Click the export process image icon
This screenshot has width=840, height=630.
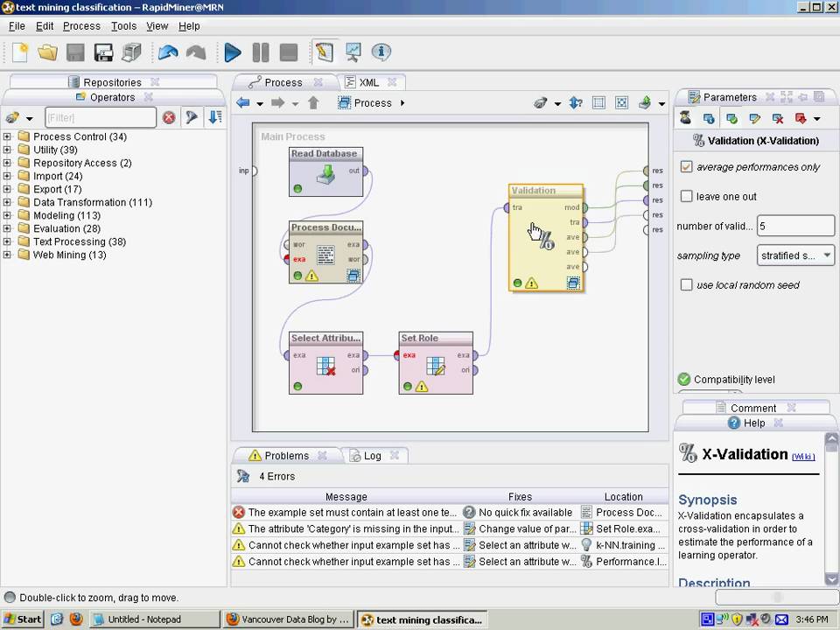click(x=645, y=103)
